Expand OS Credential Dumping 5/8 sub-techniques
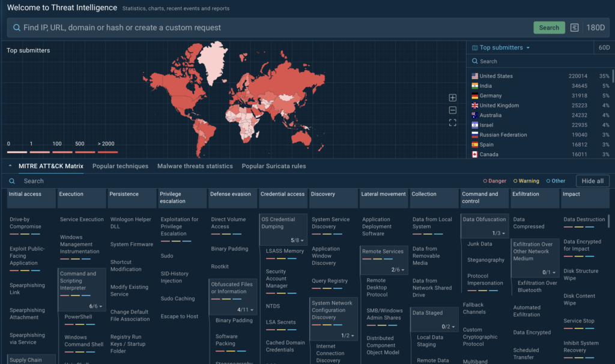The width and height of the screenshot is (615, 364). click(x=298, y=240)
